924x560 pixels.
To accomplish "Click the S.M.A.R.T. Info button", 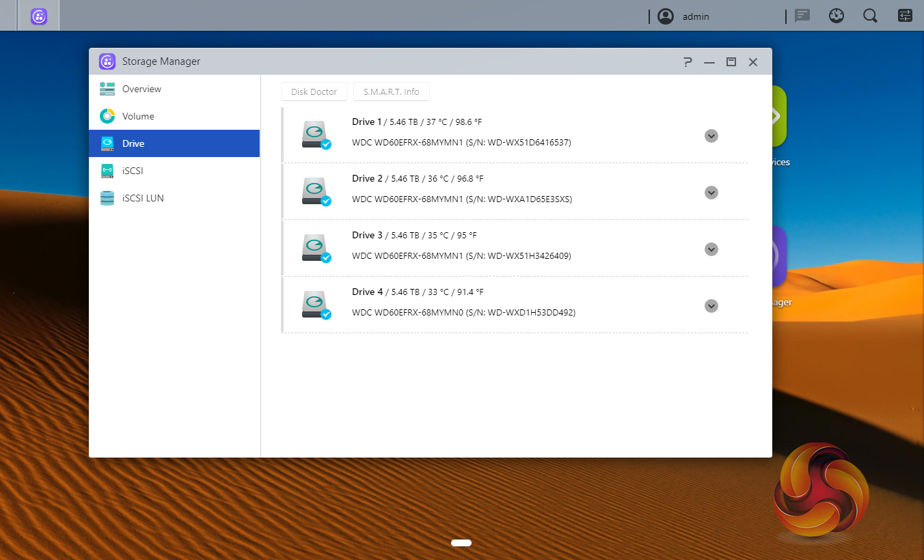I will point(392,92).
